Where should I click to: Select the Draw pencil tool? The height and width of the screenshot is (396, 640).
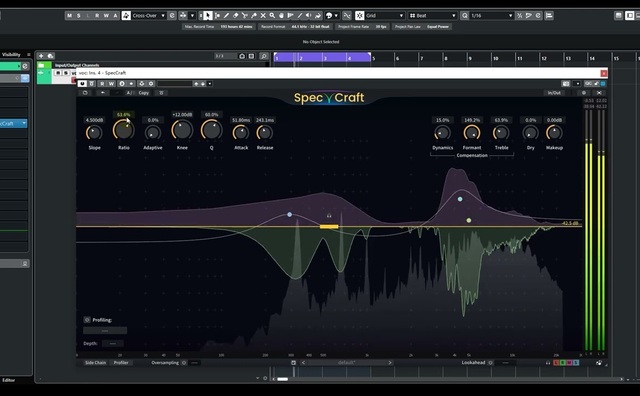pos(227,16)
